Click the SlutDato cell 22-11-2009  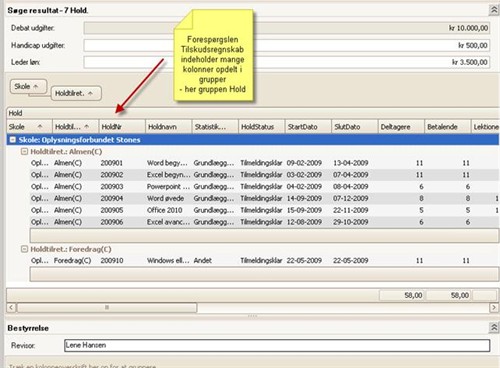[x=351, y=210]
